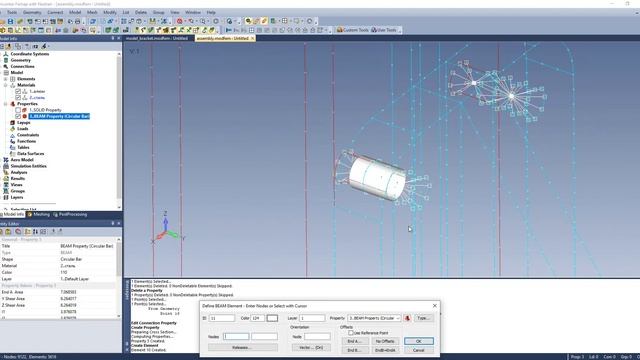Click the Vector... orientation button
The width and height of the screenshot is (640, 360).
pyautogui.click(x=311, y=347)
